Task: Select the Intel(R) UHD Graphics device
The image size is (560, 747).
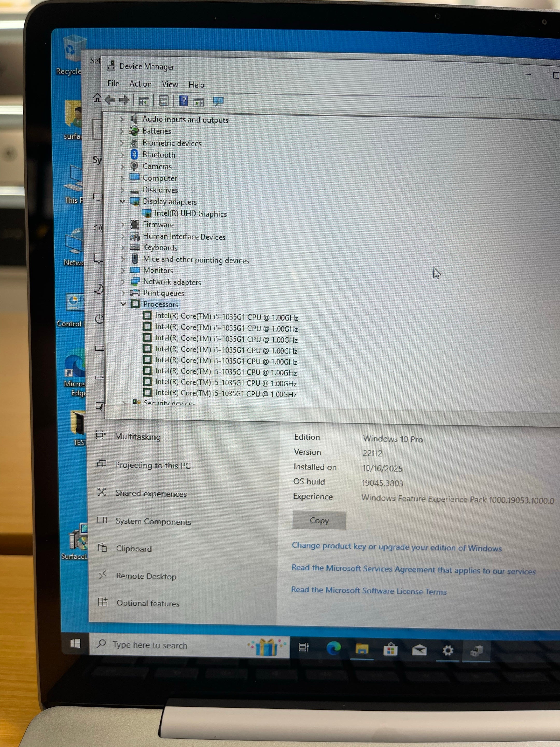Action: 190,213
